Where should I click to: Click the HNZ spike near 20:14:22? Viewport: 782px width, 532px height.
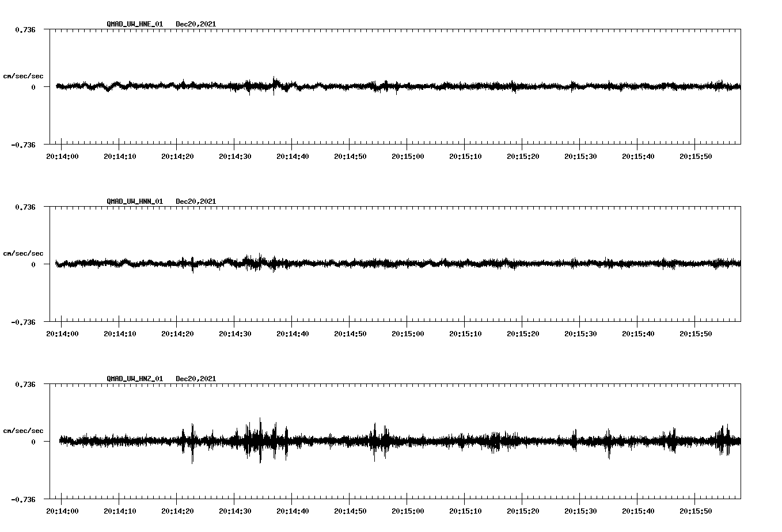click(x=192, y=443)
